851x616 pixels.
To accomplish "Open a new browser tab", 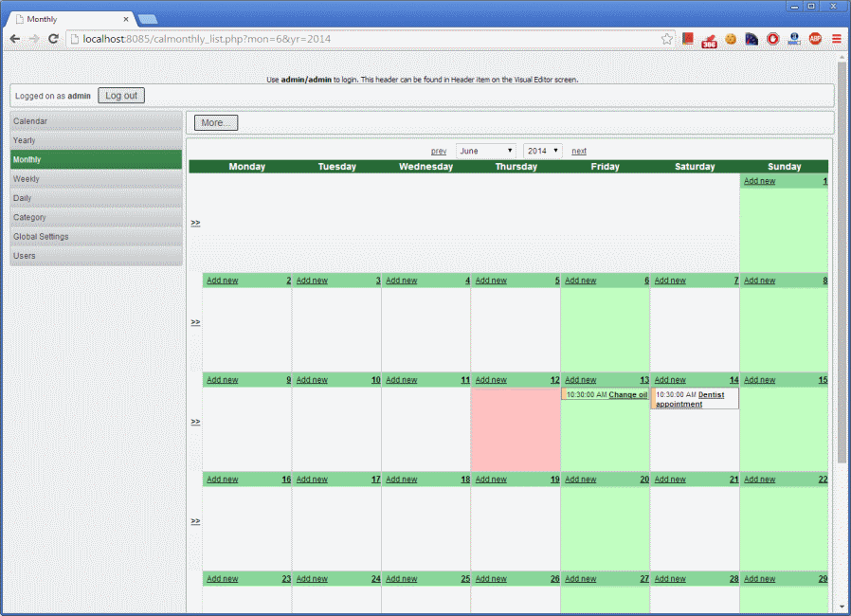I will tap(148, 20).
